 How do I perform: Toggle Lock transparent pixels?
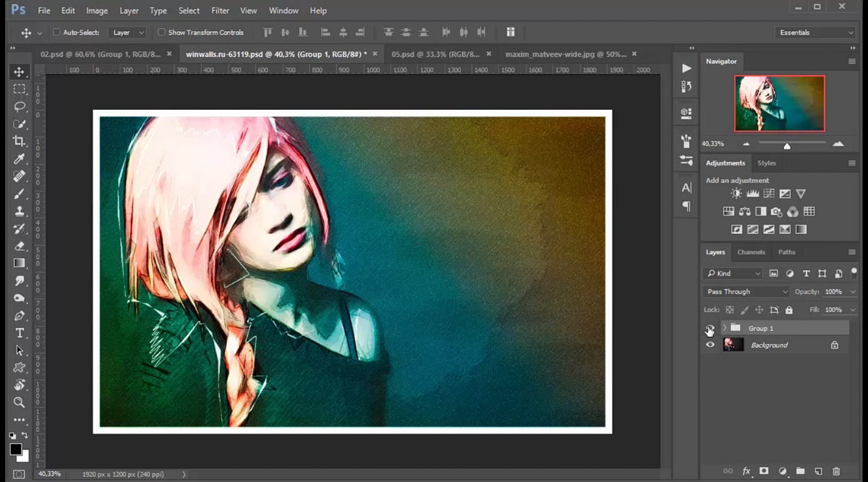point(730,310)
